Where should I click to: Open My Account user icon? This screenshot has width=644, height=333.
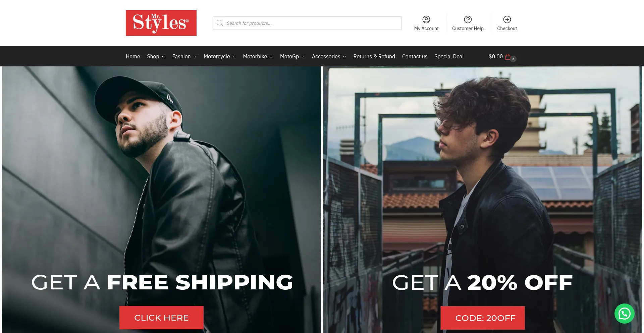pos(426,19)
